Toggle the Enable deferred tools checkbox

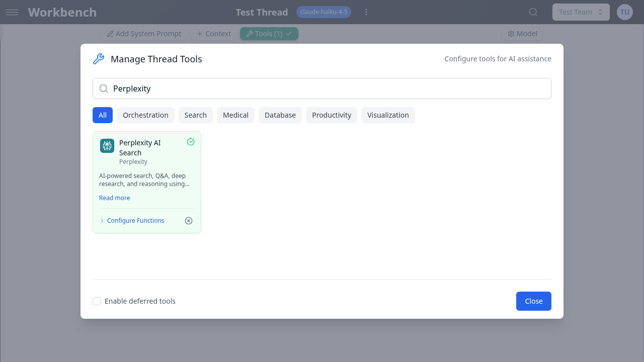coord(97,301)
